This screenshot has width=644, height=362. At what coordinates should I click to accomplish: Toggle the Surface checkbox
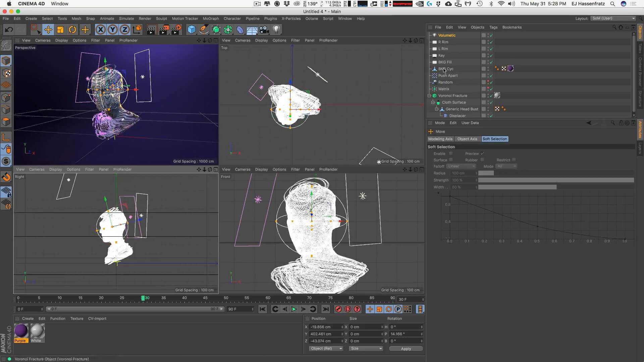click(451, 160)
